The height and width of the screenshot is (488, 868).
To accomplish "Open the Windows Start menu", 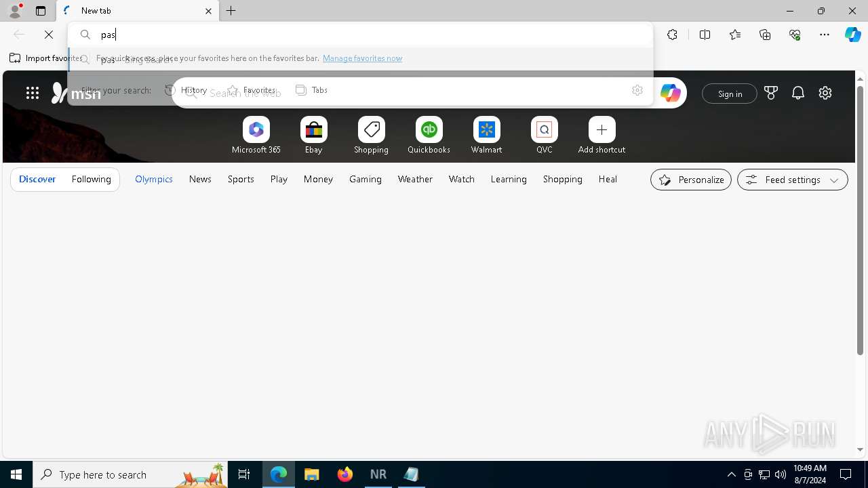I will coord(16,474).
